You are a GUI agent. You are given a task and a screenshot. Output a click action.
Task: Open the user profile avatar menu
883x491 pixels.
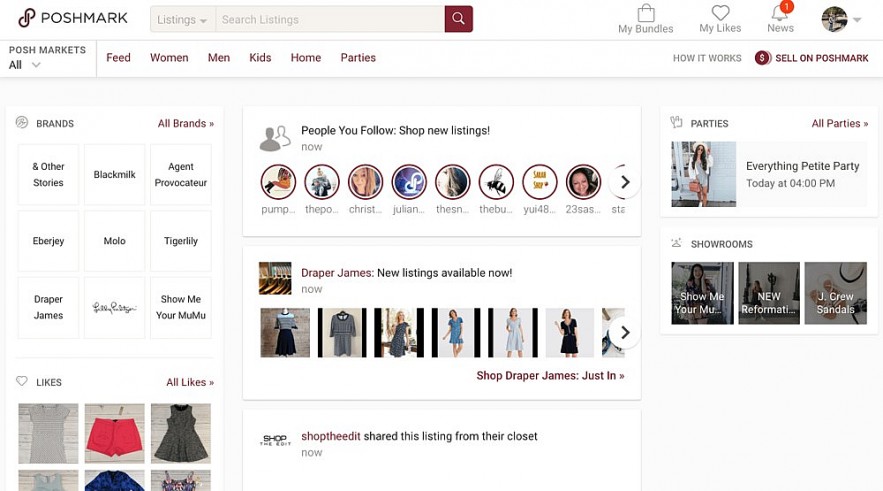tap(834, 19)
